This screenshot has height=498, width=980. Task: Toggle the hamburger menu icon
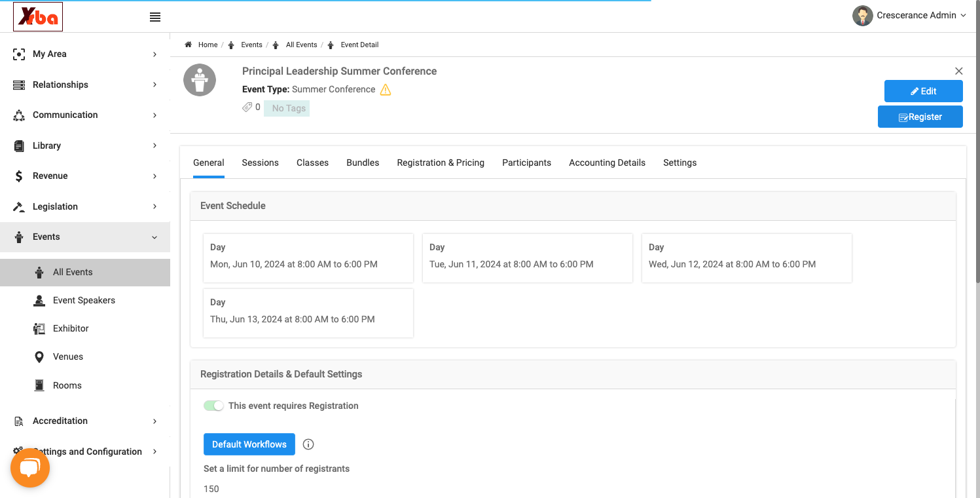coord(155,17)
